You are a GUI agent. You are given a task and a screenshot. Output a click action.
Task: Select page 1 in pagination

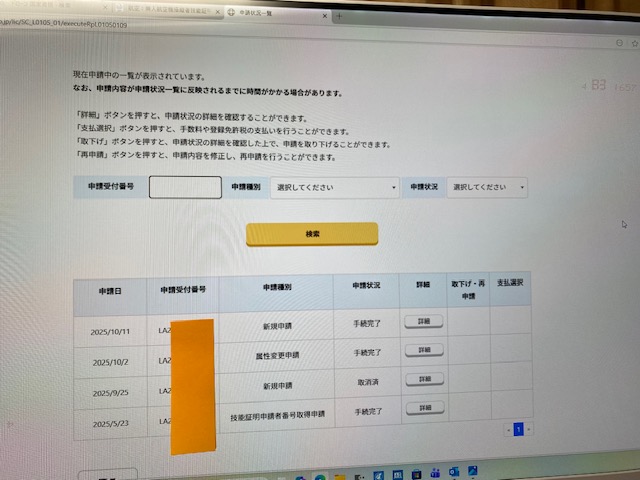[x=518, y=430]
